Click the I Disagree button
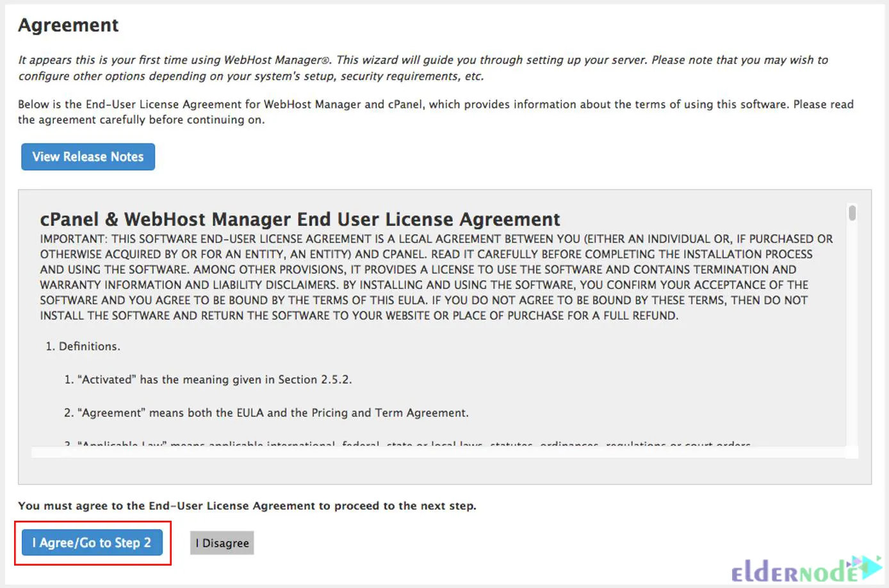This screenshot has height=588, width=889. pyautogui.click(x=222, y=543)
